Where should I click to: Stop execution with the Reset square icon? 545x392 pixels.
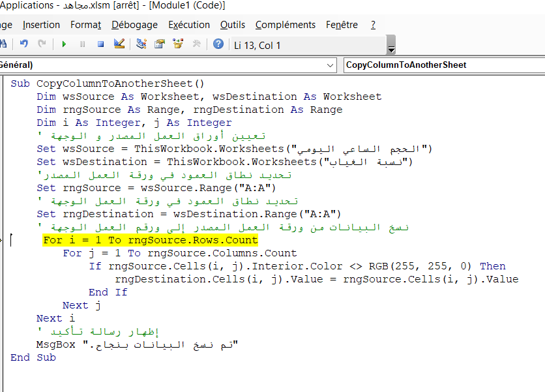click(x=100, y=44)
